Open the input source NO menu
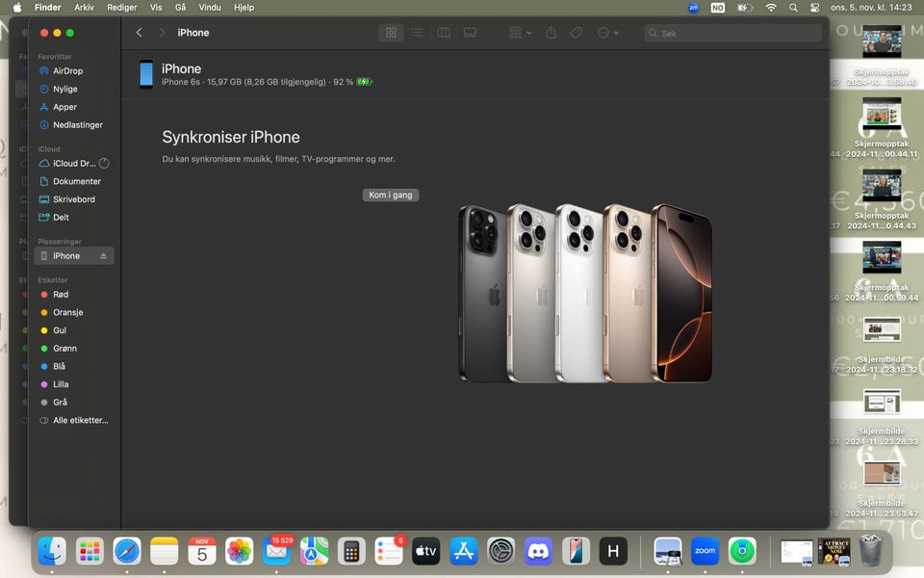924x578 pixels. coord(717,8)
